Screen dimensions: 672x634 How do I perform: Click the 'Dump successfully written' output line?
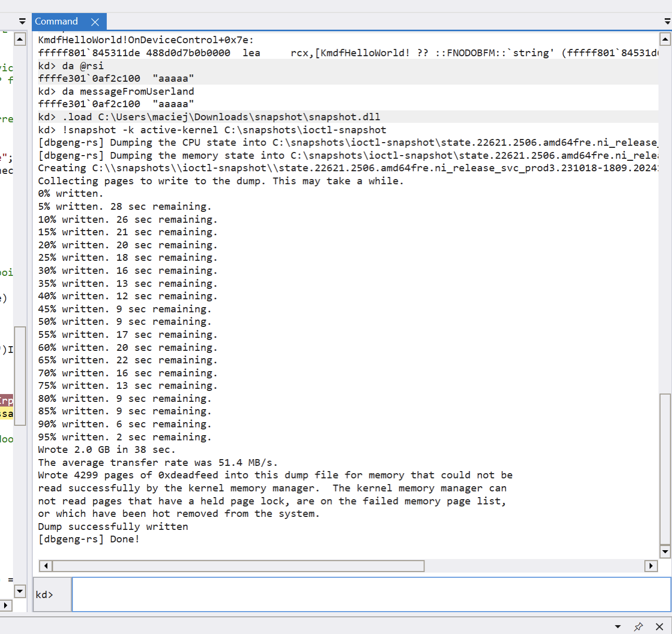click(113, 526)
